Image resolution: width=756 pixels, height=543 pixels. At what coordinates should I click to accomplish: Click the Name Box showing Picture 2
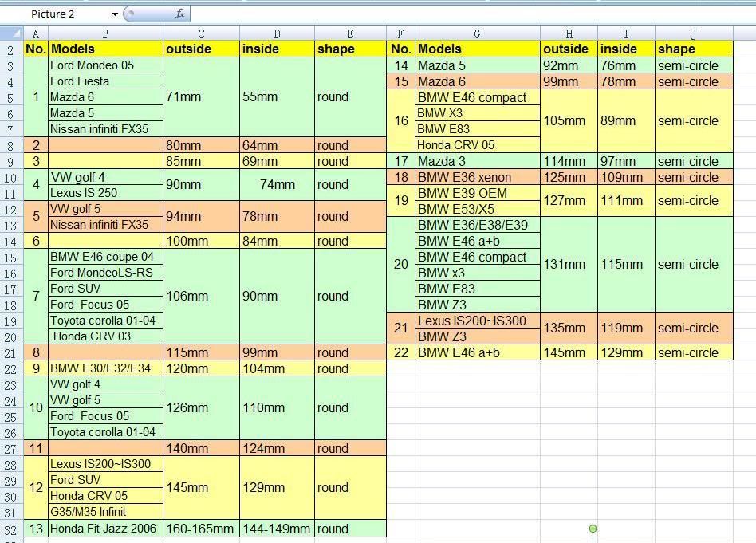click(x=61, y=14)
